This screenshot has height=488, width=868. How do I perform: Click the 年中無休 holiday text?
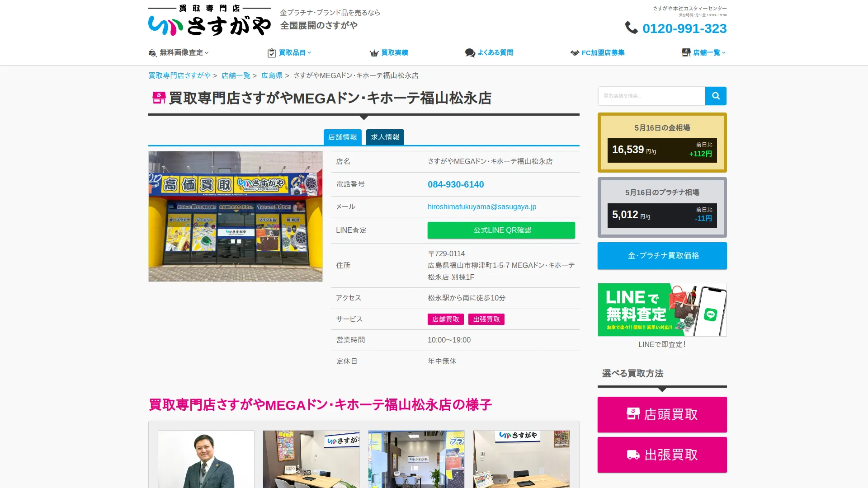coord(442,361)
